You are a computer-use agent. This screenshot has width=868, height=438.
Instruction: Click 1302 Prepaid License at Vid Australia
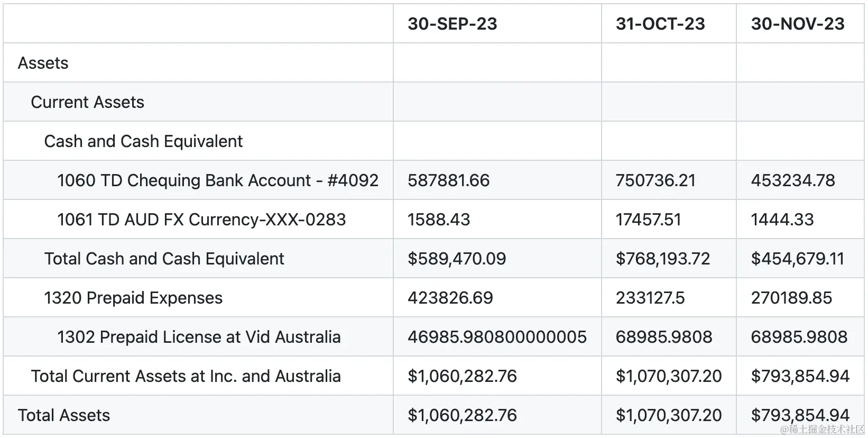pos(198,337)
